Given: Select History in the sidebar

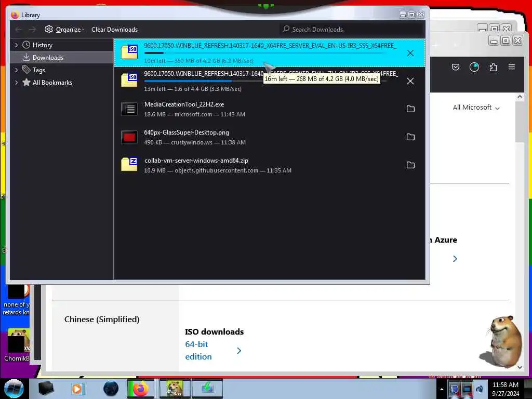Looking at the screenshot, I should [x=42, y=45].
